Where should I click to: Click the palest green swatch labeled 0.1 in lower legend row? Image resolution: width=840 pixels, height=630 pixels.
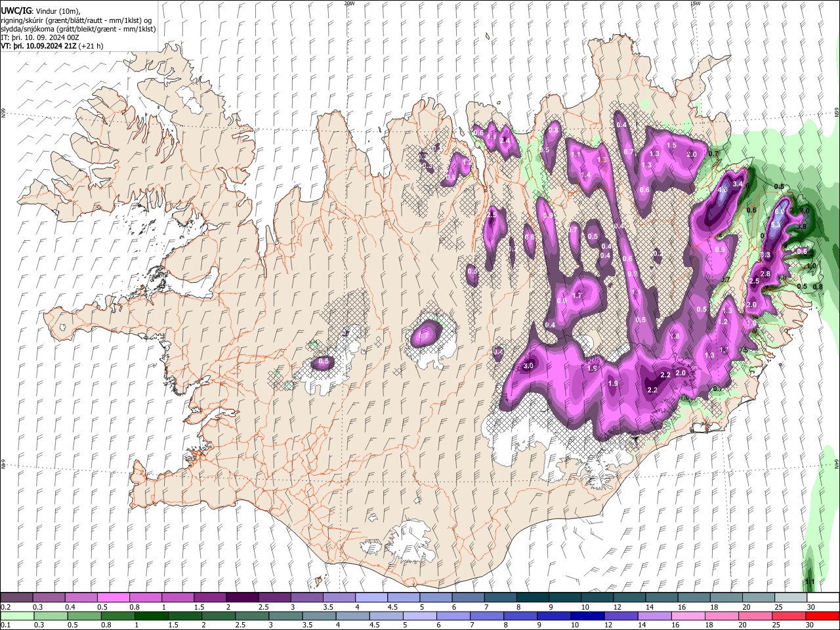point(16,616)
